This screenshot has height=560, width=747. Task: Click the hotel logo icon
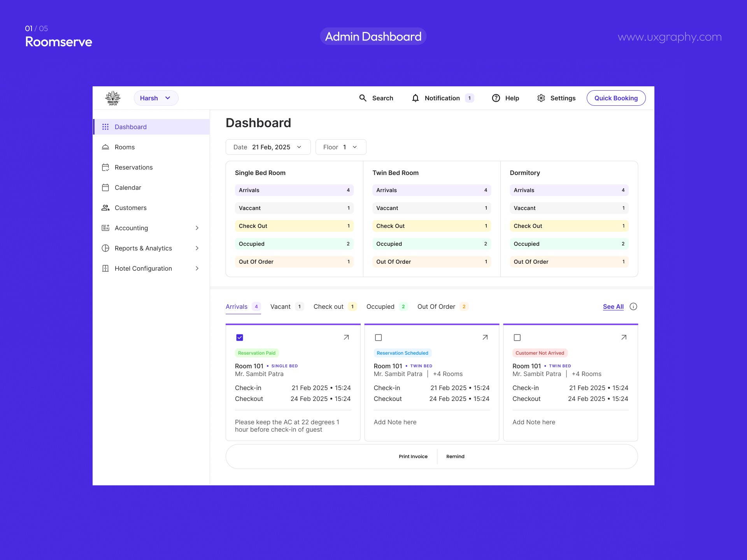coord(113,98)
